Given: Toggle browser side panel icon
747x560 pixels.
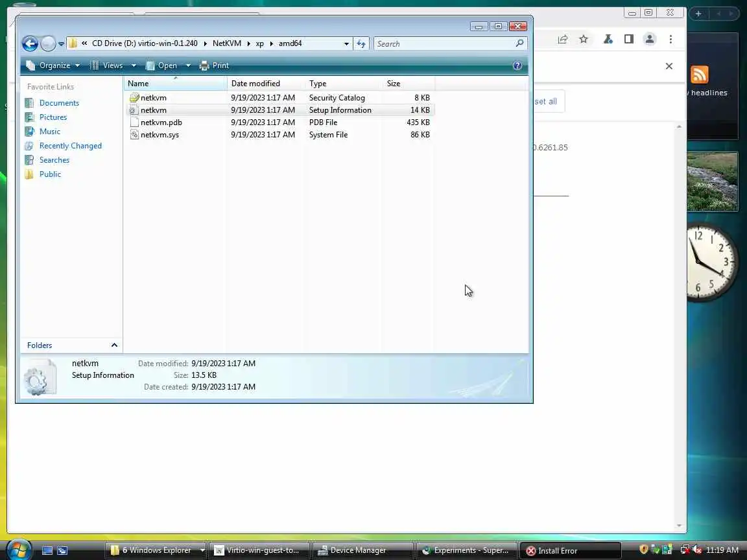Looking at the screenshot, I should (629, 40).
